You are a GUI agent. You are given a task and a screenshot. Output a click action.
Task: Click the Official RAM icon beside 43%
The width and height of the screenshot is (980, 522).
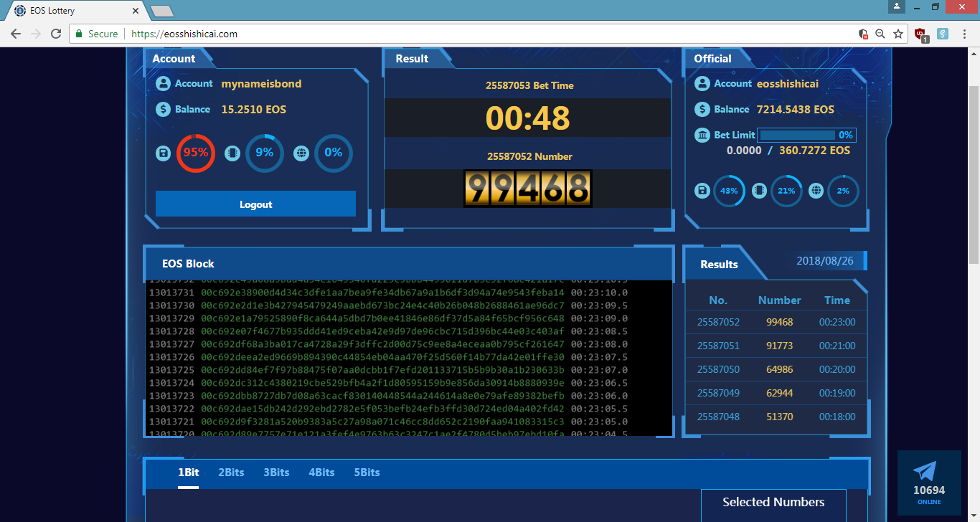[702, 191]
